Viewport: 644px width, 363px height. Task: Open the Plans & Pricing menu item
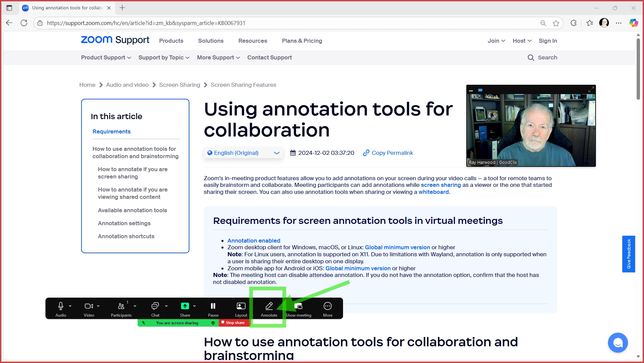coord(302,41)
